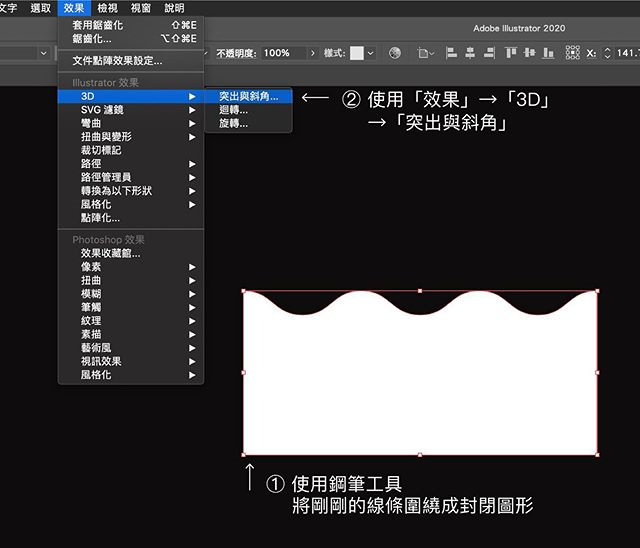The width and height of the screenshot is (640, 548).
Task: Click the right-middle bounding box handle
Action: pos(598,373)
